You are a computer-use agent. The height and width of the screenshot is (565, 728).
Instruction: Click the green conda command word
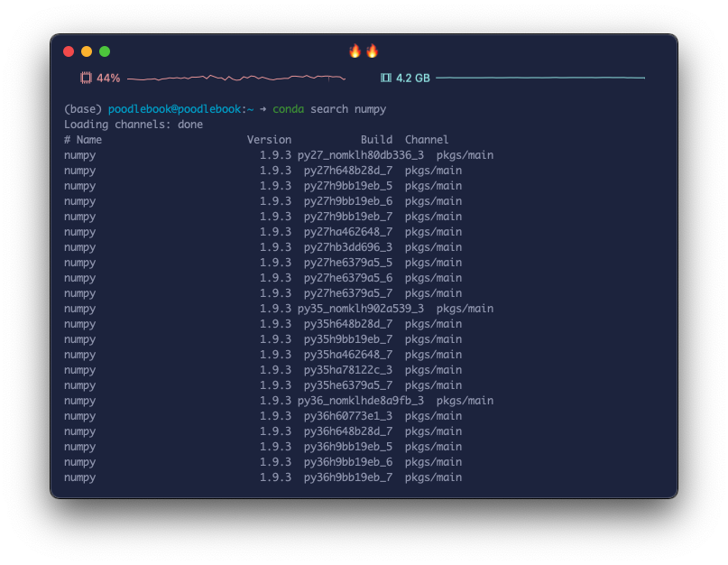289,109
